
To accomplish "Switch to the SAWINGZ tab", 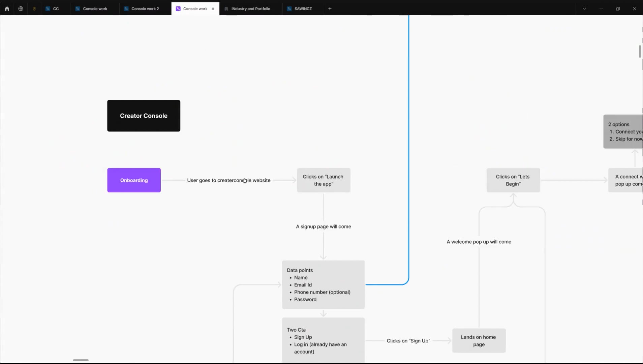I will pyautogui.click(x=303, y=8).
